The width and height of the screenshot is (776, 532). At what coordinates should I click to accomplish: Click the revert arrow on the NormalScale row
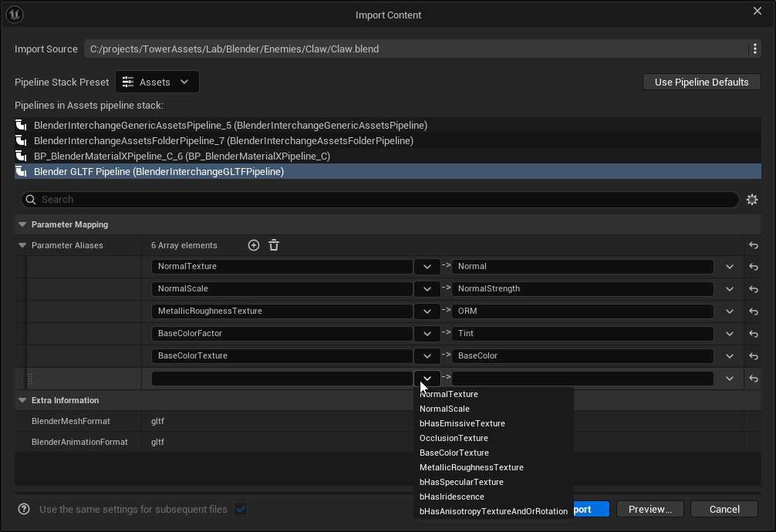(x=754, y=289)
